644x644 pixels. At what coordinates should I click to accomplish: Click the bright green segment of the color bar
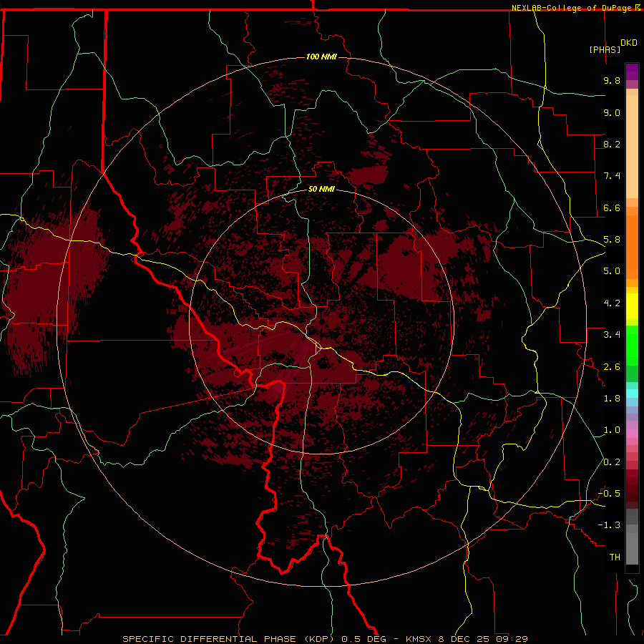pos(632,346)
